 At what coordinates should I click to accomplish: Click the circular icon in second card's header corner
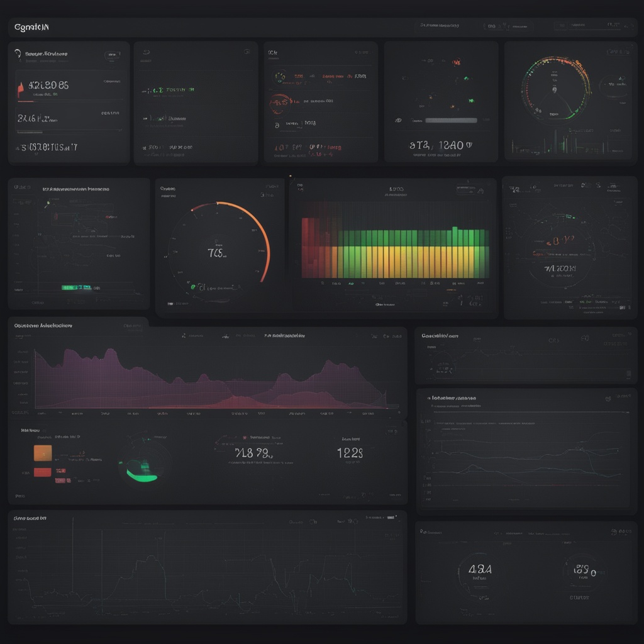(x=247, y=52)
